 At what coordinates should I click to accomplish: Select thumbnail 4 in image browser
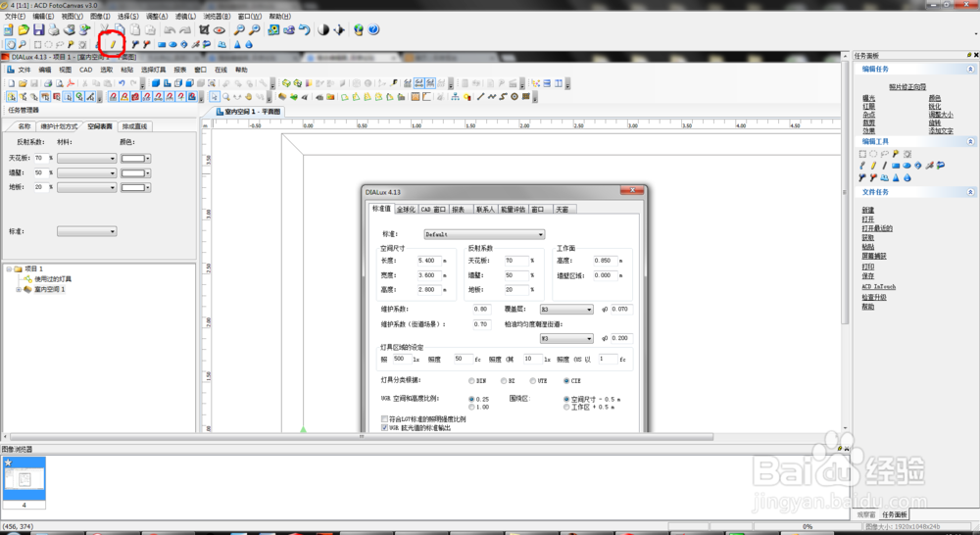[x=24, y=482]
